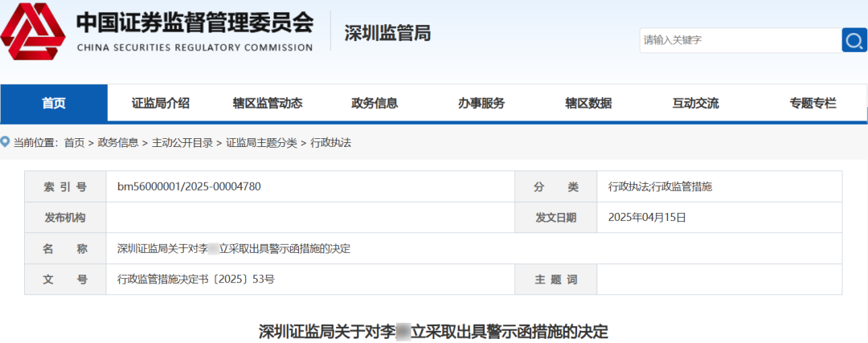Focus the 请输入关键字 search field
This screenshot has height=343, width=868.
point(741,40)
